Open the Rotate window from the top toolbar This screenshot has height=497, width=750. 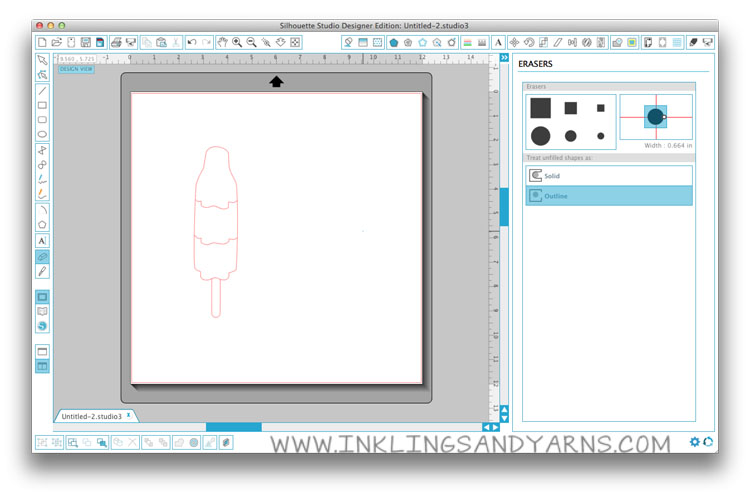click(x=529, y=43)
